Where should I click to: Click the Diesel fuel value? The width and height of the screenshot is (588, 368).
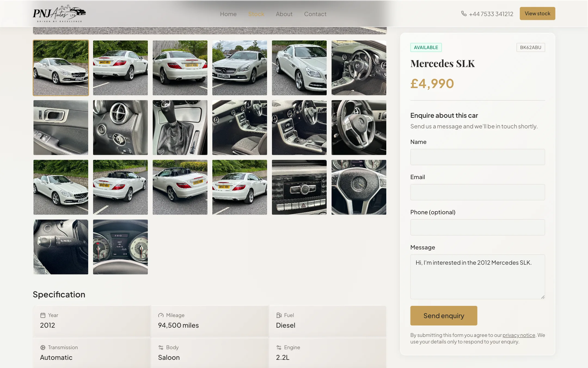click(286, 325)
